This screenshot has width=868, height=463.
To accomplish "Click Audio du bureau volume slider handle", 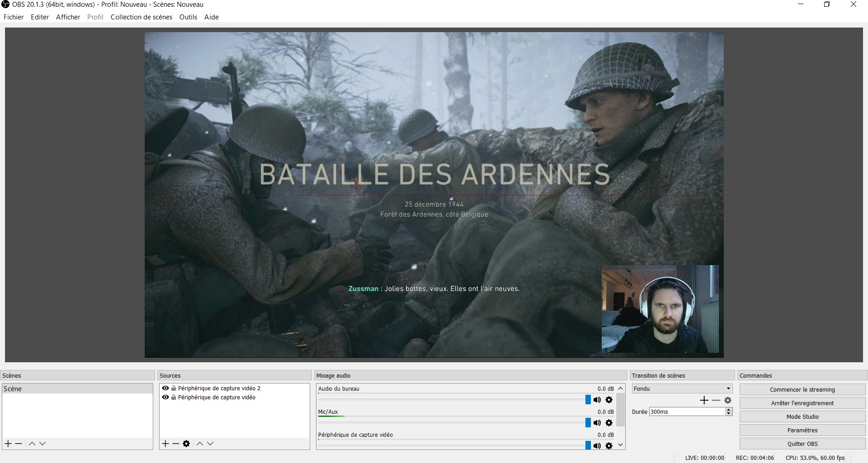I will point(588,400).
